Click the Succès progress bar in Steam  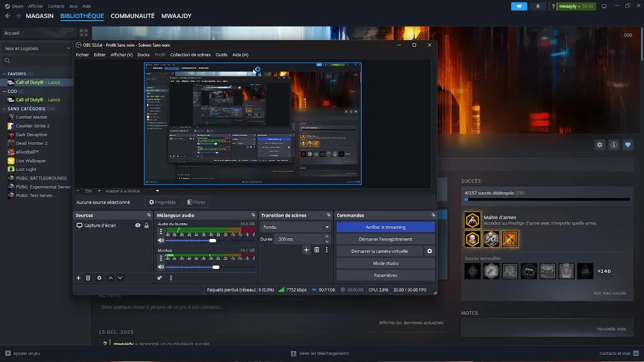pyautogui.click(x=547, y=200)
